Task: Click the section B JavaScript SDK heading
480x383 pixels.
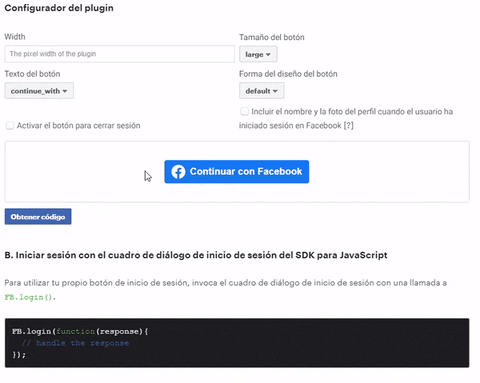Action: (x=196, y=255)
